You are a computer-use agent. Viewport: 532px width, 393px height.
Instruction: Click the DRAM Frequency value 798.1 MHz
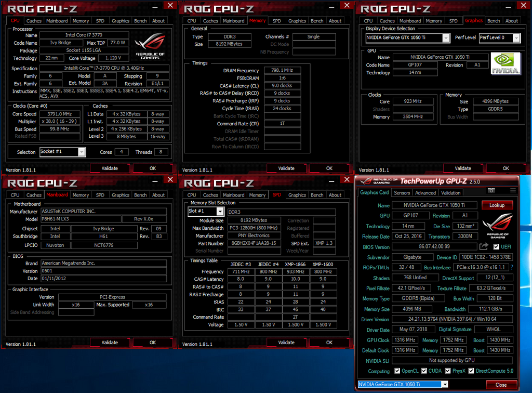(282, 70)
